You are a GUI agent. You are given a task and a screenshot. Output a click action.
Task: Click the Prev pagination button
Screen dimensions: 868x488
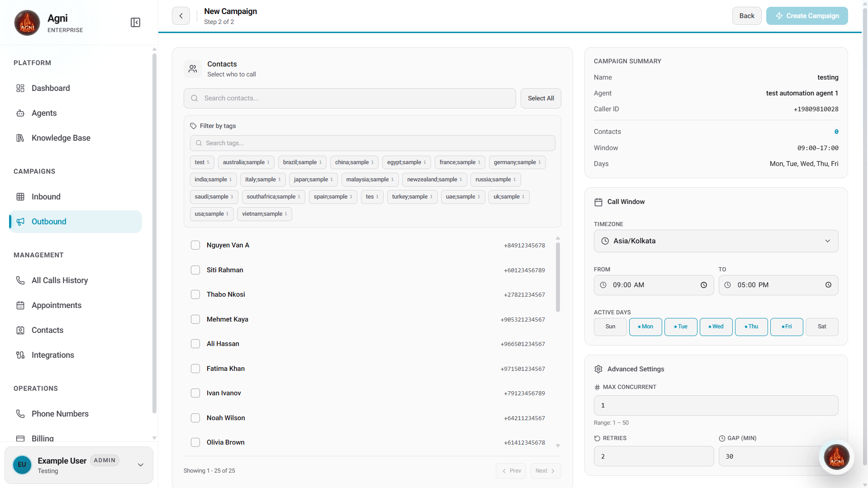click(511, 471)
